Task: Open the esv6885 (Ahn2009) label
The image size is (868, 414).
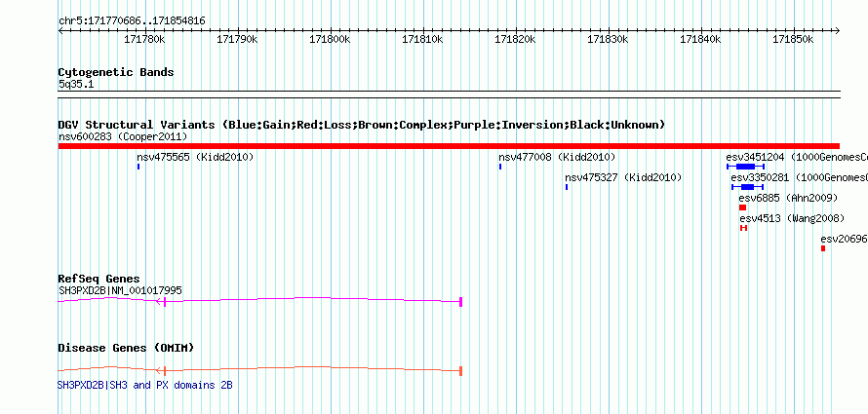Action: pos(788,199)
